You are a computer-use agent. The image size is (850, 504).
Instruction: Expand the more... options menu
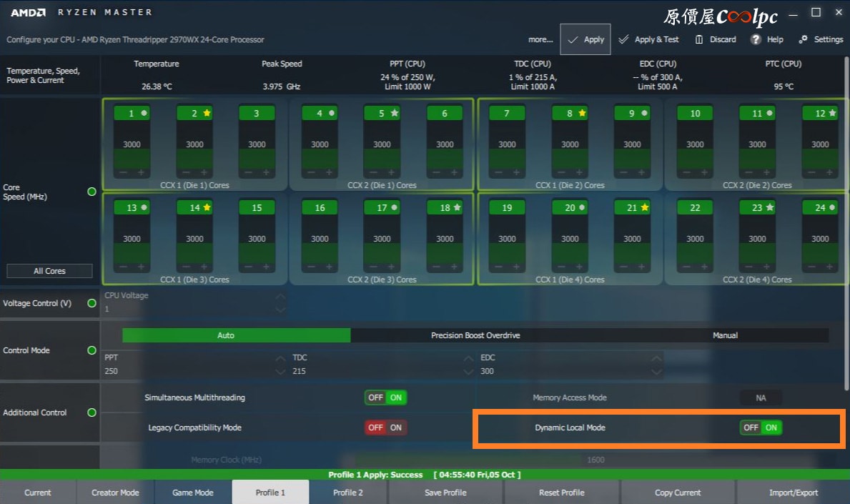tap(540, 39)
